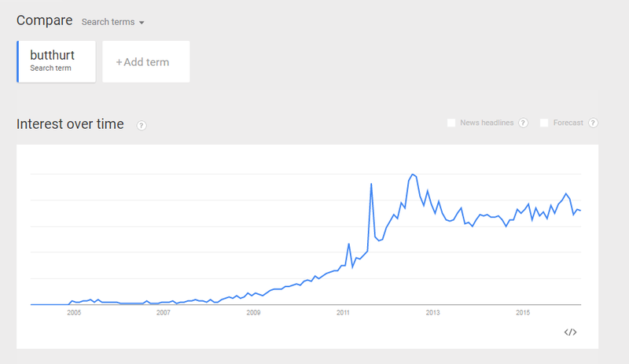Image resolution: width=629 pixels, height=364 pixels.
Task: Click the Compare heading
Action: click(45, 20)
